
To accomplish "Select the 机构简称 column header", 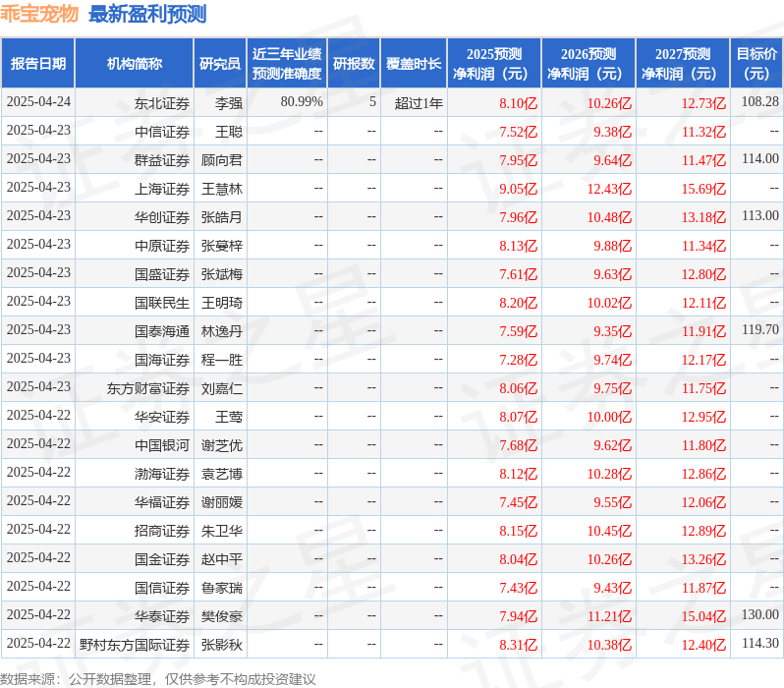I will click(x=135, y=64).
